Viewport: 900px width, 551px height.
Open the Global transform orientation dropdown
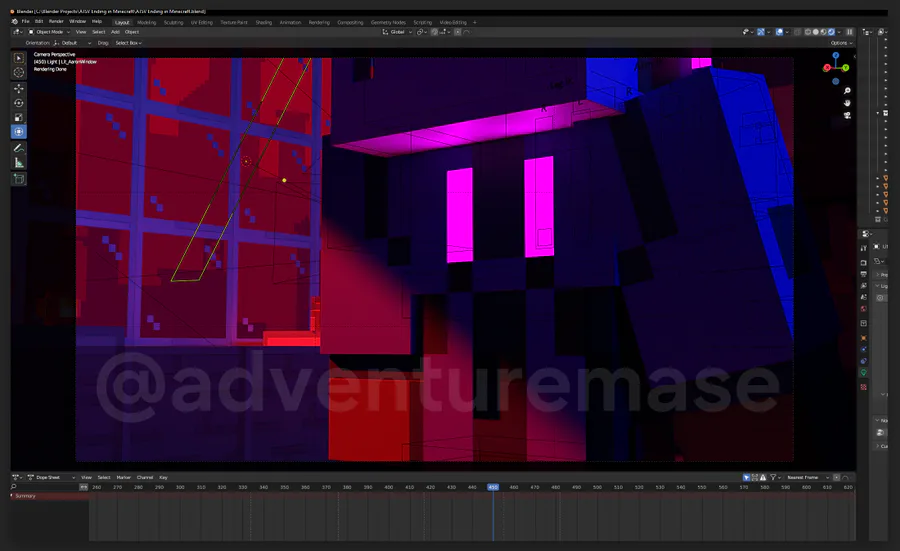coord(397,32)
